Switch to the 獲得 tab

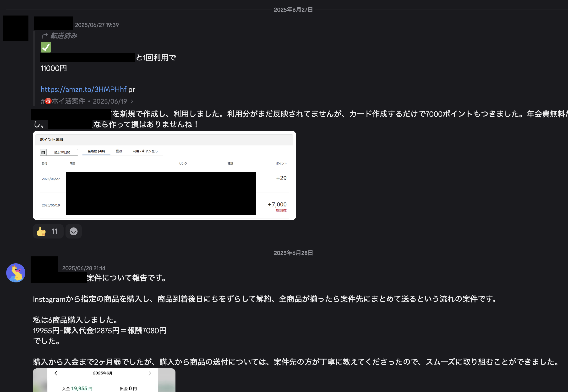pos(119,151)
